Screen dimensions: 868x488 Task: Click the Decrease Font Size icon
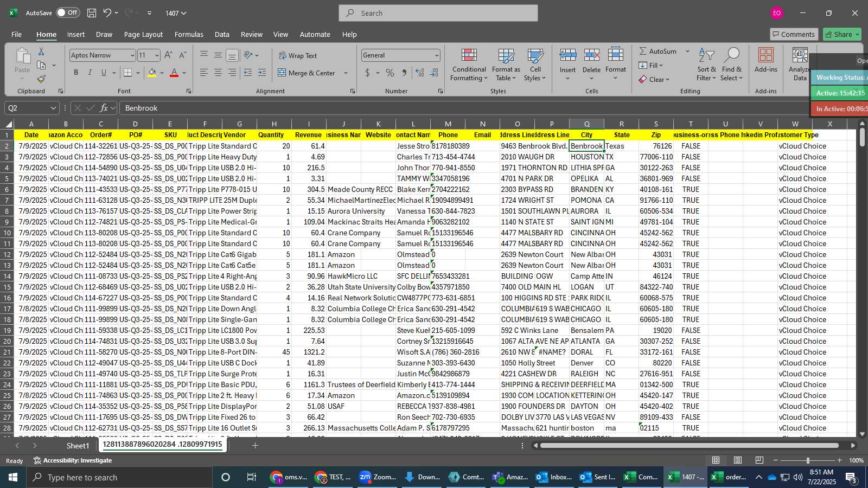pyautogui.click(x=182, y=55)
